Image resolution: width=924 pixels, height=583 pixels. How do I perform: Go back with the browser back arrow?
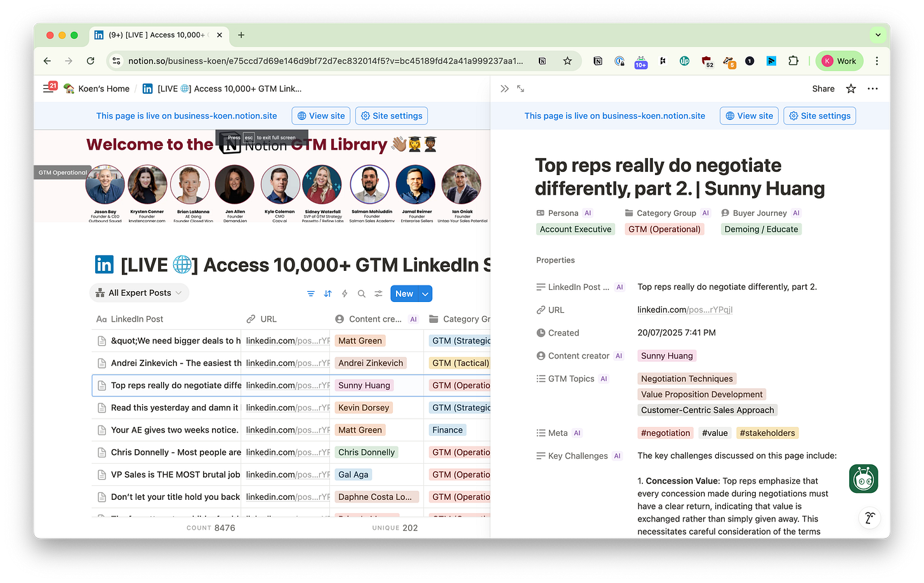point(47,61)
